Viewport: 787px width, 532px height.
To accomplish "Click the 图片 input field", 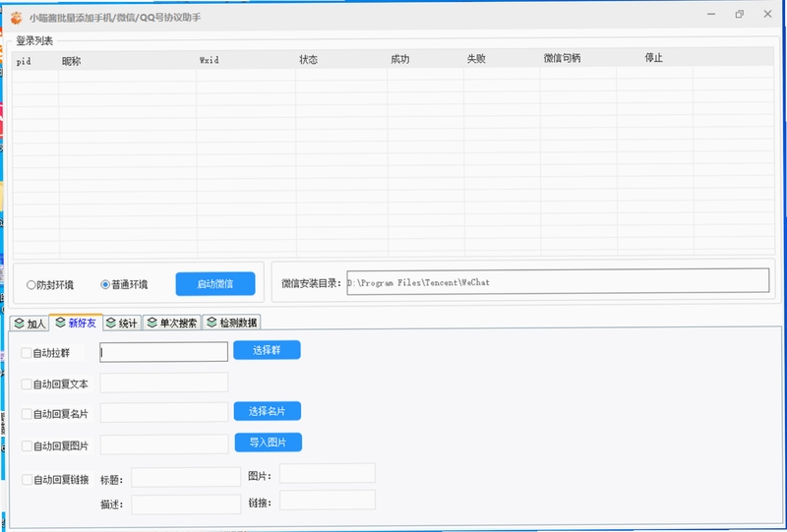I will 328,474.
